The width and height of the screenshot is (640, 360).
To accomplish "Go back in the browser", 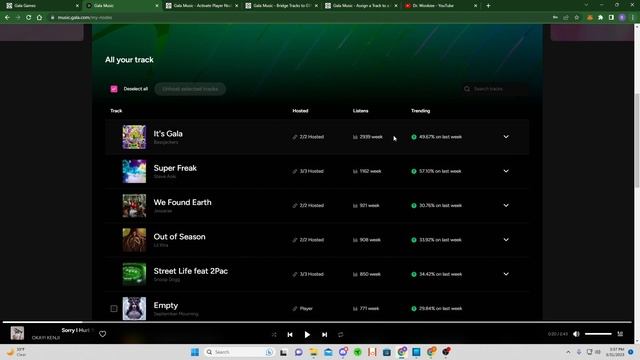I will click(7, 18).
